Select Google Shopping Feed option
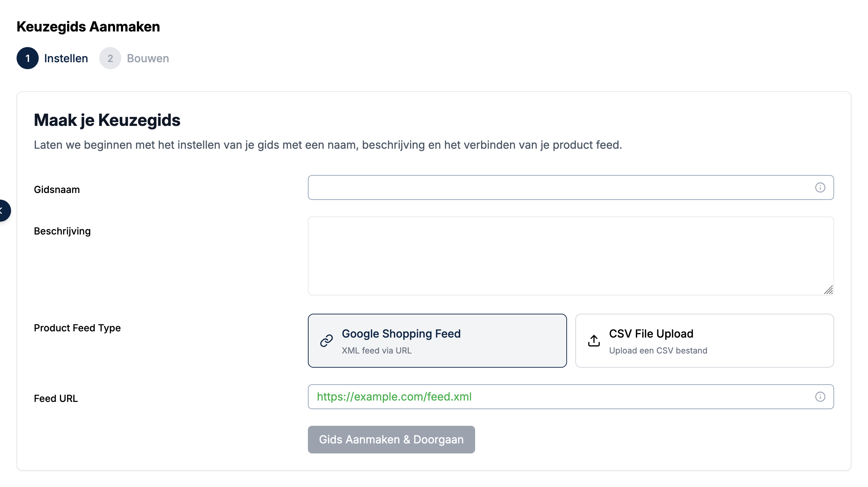Viewport: 868px width, 487px height. (x=437, y=341)
